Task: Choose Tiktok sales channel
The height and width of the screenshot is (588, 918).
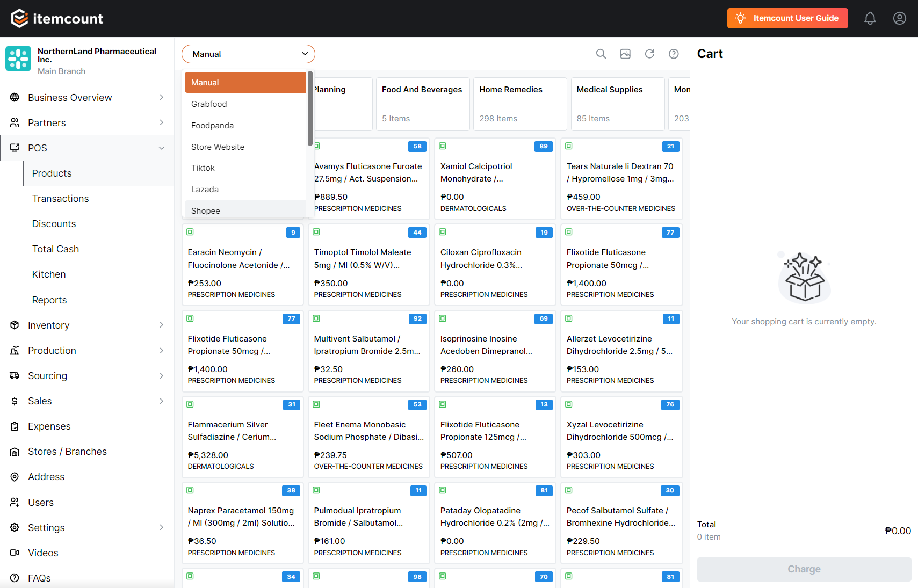Action: tap(245, 168)
